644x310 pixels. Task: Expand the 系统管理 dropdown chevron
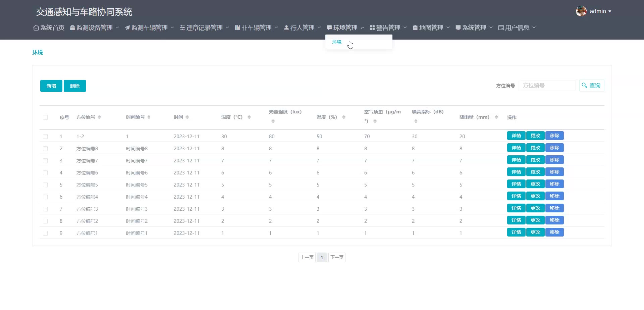(x=491, y=28)
